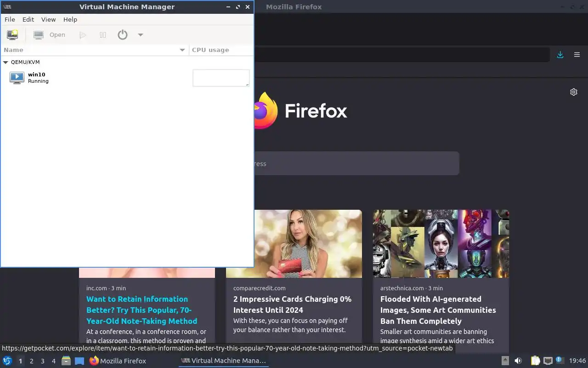The height and width of the screenshot is (368, 588).
Task: Open the 0% interest cards article
Action: click(x=292, y=305)
